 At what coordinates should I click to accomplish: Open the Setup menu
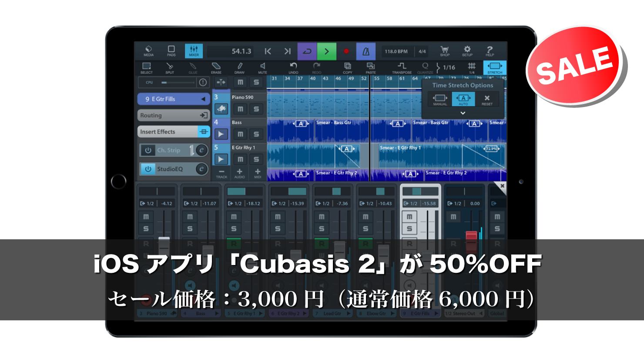click(x=467, y=51)
